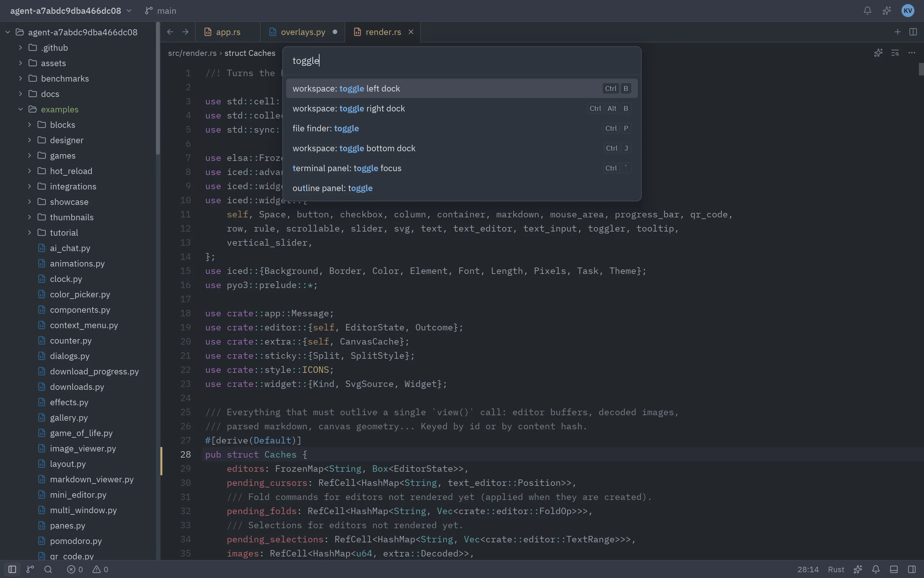Toggle right dock icon in status bar

pyautogui.click(x=912, y=569)
